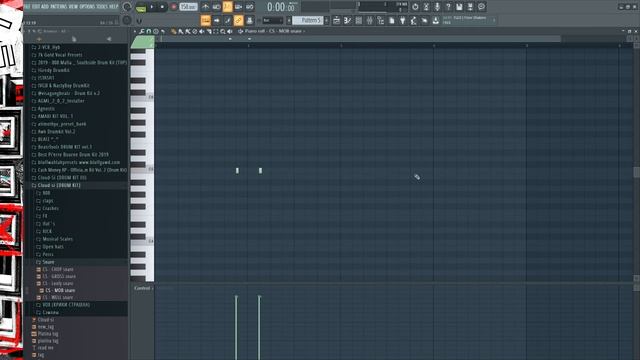The image size is (640, 360).
Task: Open the Playlist window from toolbar
Action: (336, 20)
